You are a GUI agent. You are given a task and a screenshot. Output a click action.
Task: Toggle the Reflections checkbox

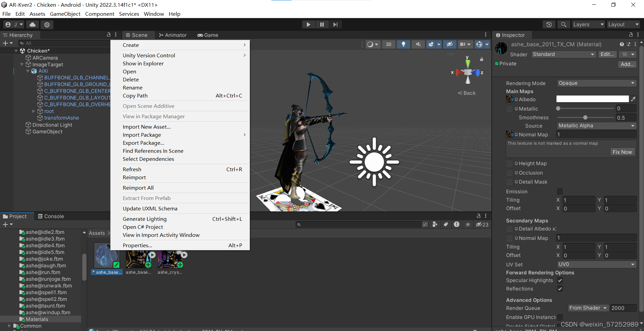click(560, 289)
